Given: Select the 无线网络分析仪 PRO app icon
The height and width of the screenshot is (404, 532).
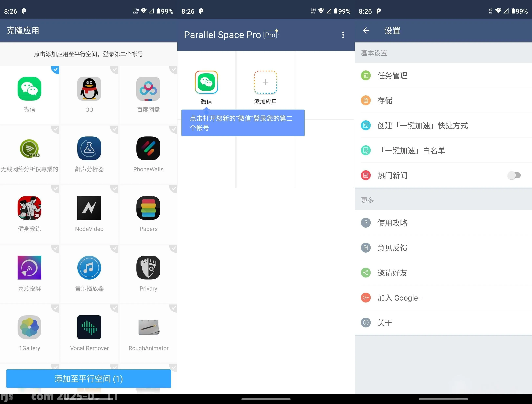Looking at the screenshot, I should (29, 148).
